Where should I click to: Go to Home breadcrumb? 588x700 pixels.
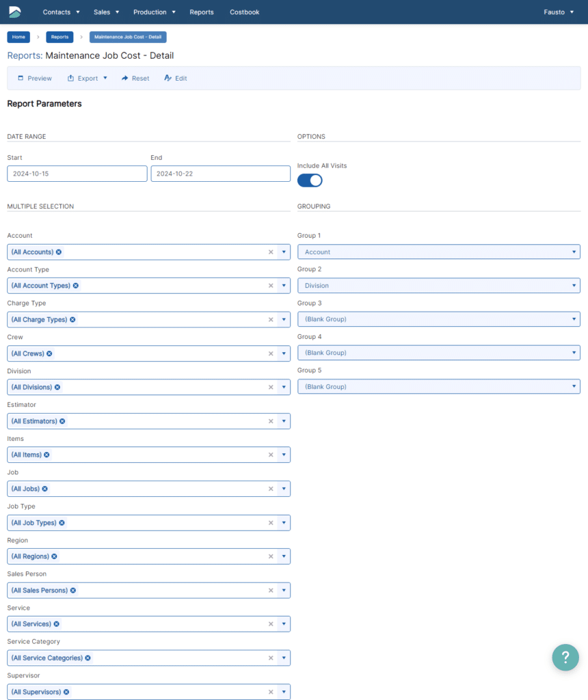coord(18,37)
